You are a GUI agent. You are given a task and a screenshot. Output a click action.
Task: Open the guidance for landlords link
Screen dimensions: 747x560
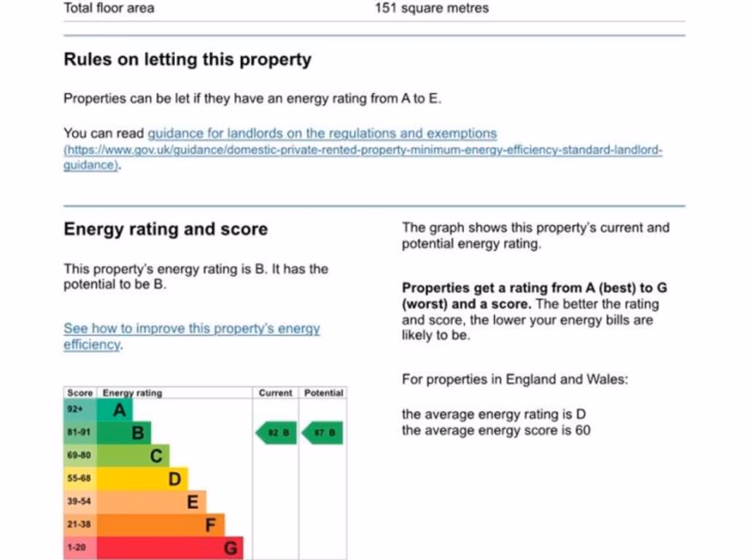(322, 133)
